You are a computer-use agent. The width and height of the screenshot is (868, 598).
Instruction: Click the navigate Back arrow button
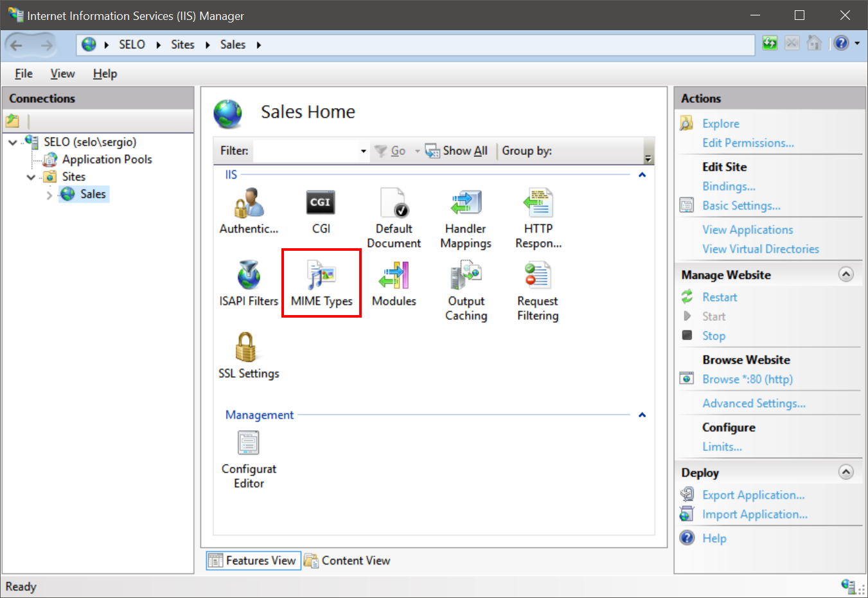(17, 45)
